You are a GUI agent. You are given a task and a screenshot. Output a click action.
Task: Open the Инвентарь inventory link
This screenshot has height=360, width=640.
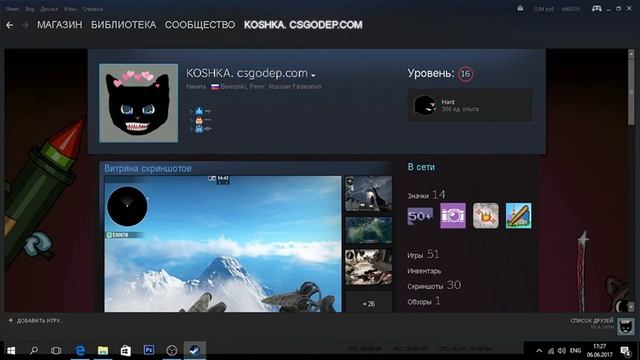[424, 271]
